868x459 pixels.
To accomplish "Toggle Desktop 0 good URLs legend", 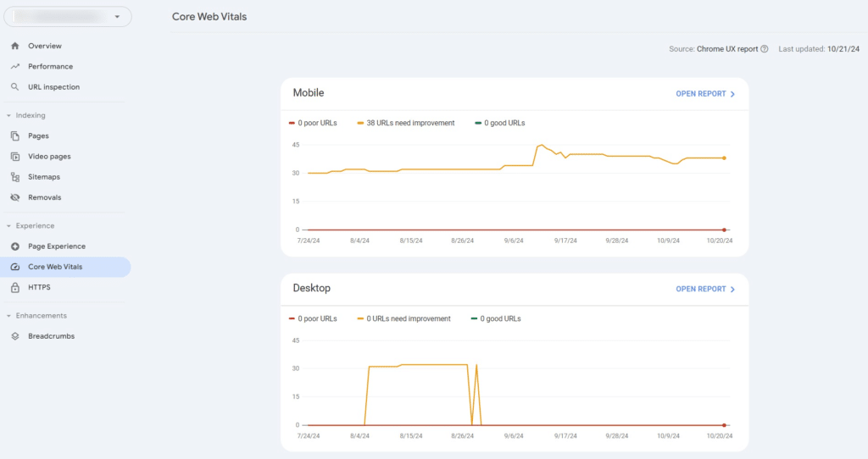I will click(x=496, y=318).
